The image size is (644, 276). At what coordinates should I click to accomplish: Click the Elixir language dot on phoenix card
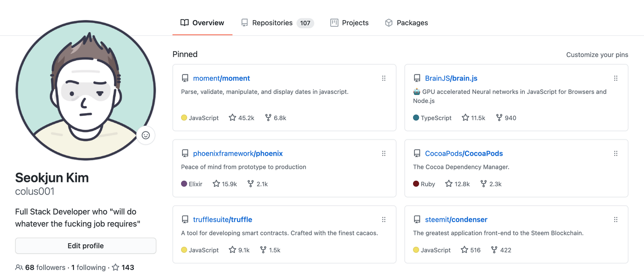(184, 184)
